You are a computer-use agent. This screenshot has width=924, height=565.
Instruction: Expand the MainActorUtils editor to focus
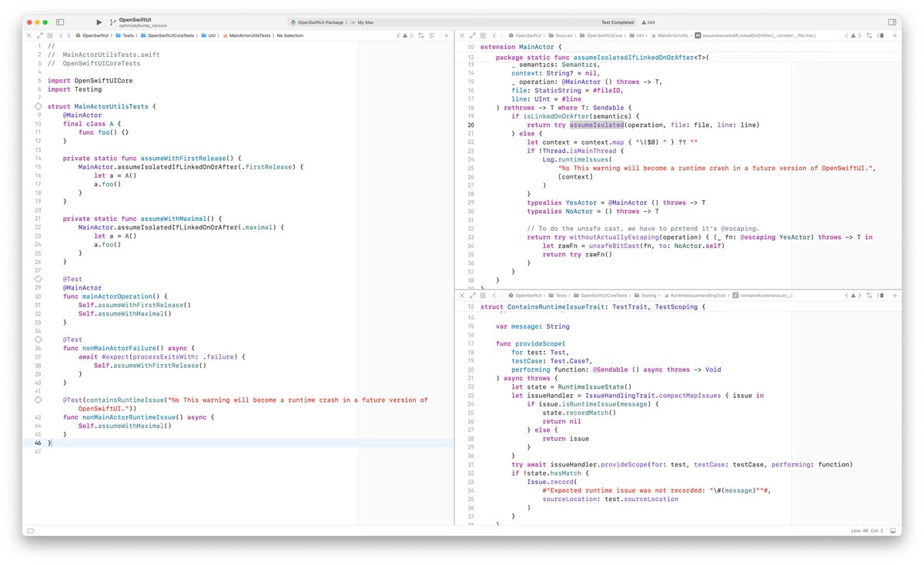[471, 35]
